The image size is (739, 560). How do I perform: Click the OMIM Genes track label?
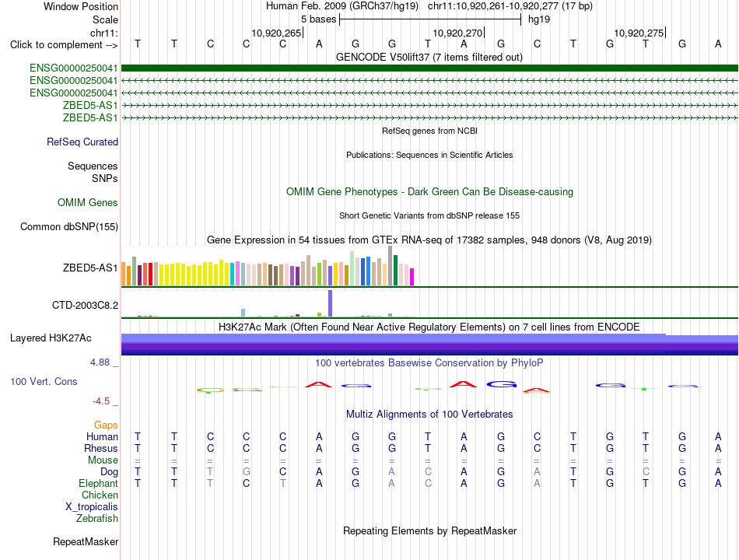point(88,203)
